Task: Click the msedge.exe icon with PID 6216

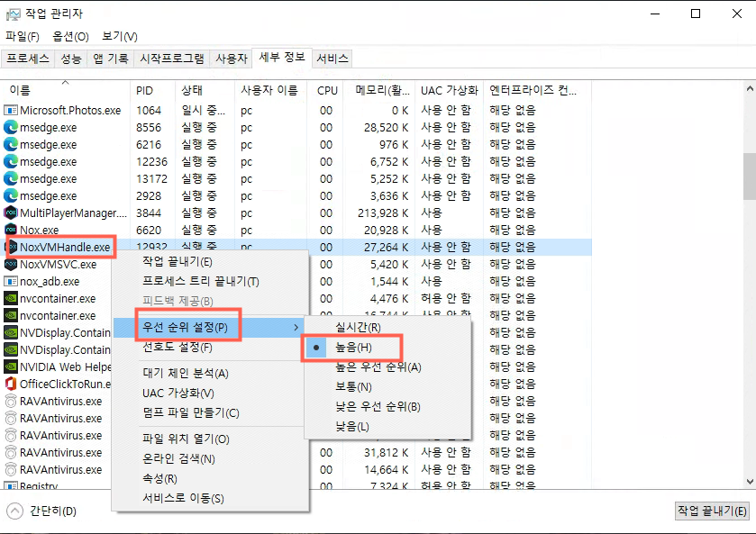Action: coord(11,145)
